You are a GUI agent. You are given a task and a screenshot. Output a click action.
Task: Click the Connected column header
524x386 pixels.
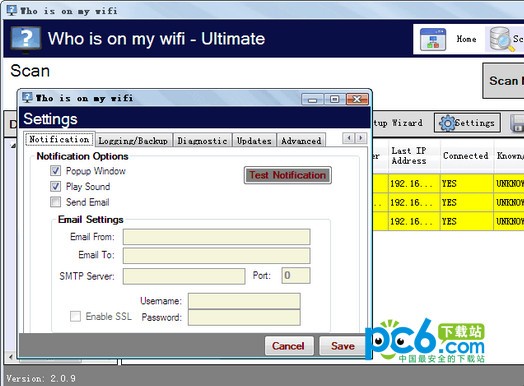(467, 156)
